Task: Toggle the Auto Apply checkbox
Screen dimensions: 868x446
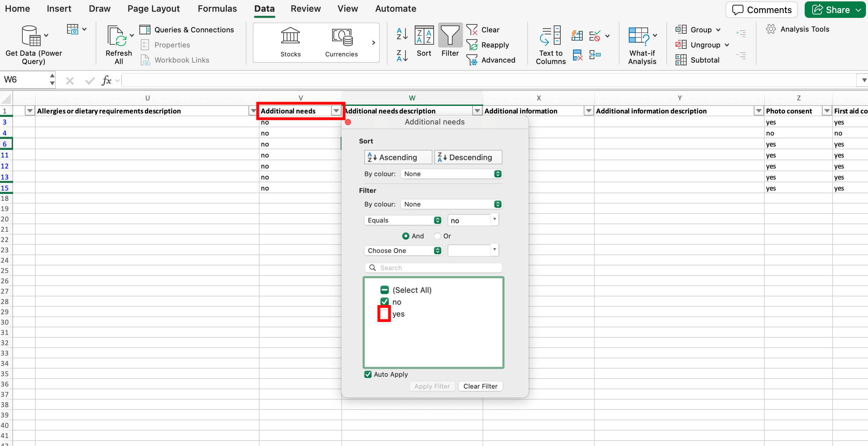Action: (368, 374)
